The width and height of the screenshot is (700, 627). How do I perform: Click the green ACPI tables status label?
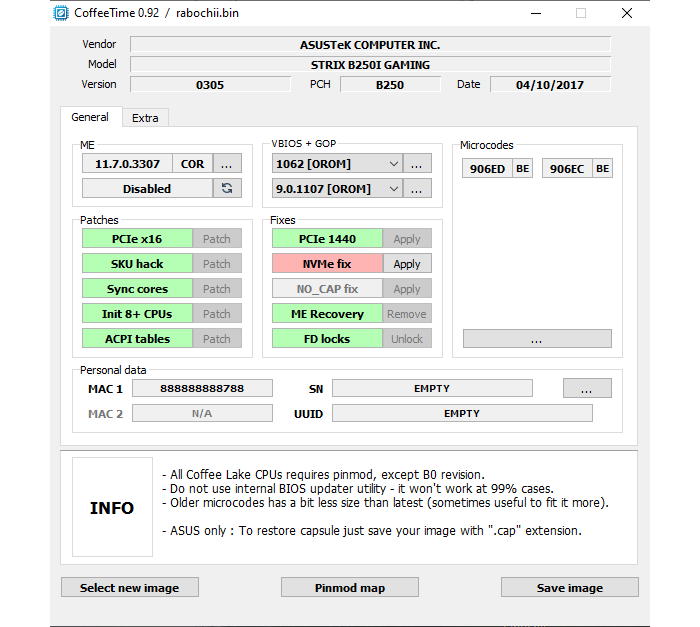pyautogui.click(x=137, y=339)
